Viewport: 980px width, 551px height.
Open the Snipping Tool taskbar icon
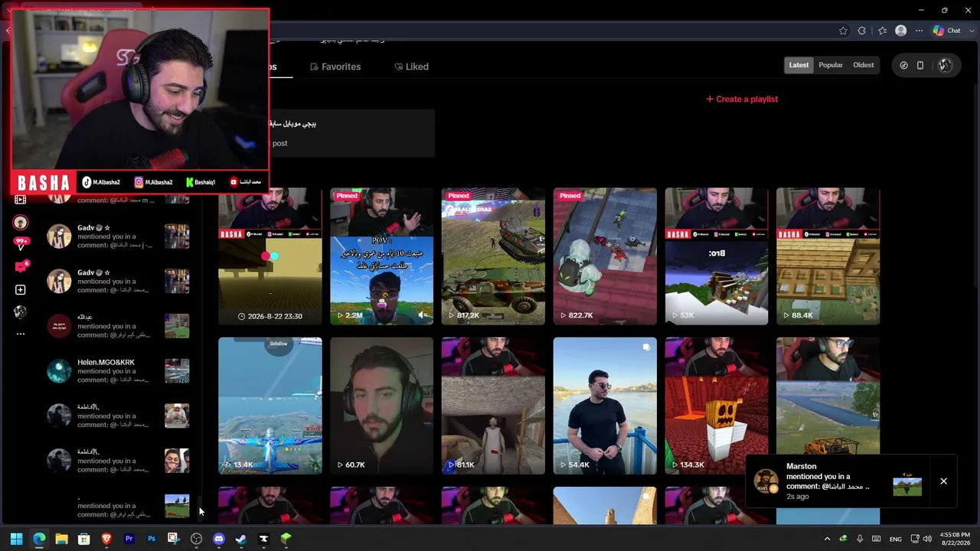coord(174,539)
